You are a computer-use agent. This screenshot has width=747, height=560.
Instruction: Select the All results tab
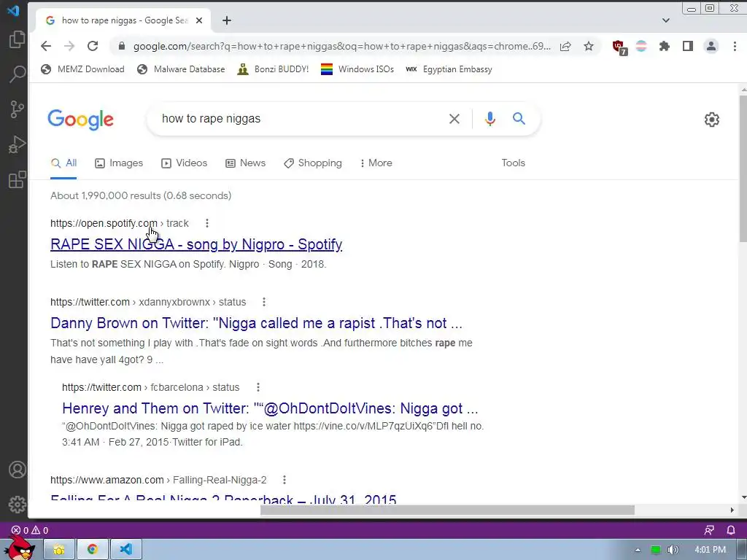point(64,163)
